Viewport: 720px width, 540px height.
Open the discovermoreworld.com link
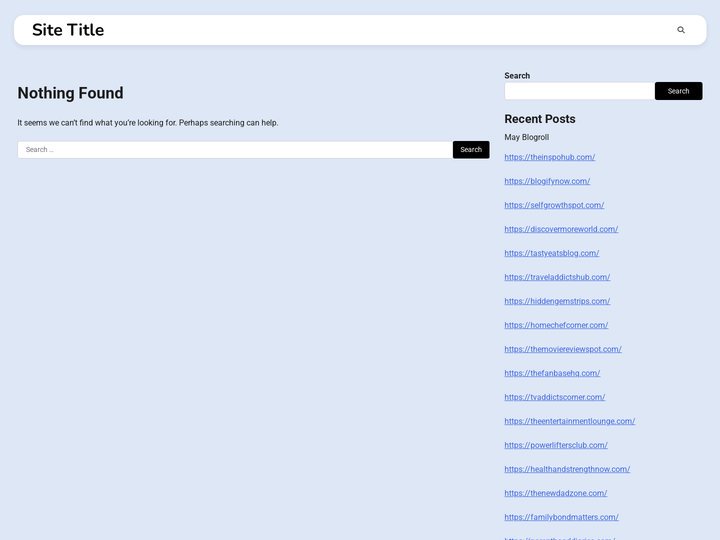tap(561, 229)
